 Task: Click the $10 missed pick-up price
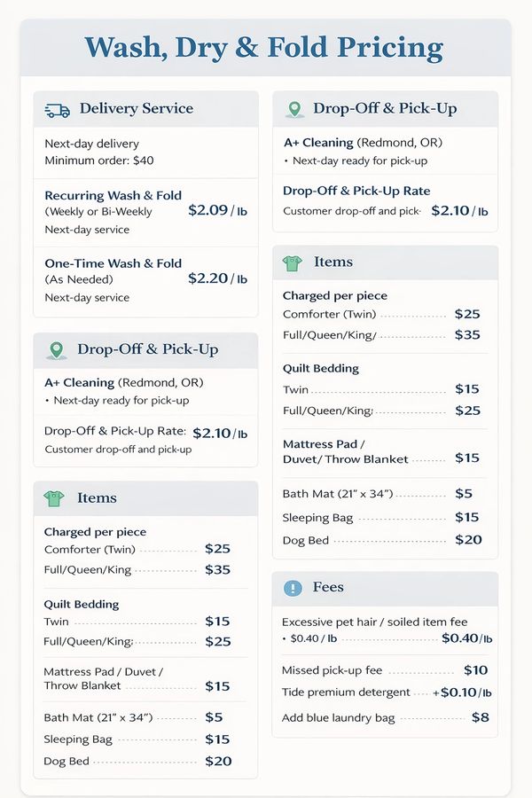tap(475, 670)
